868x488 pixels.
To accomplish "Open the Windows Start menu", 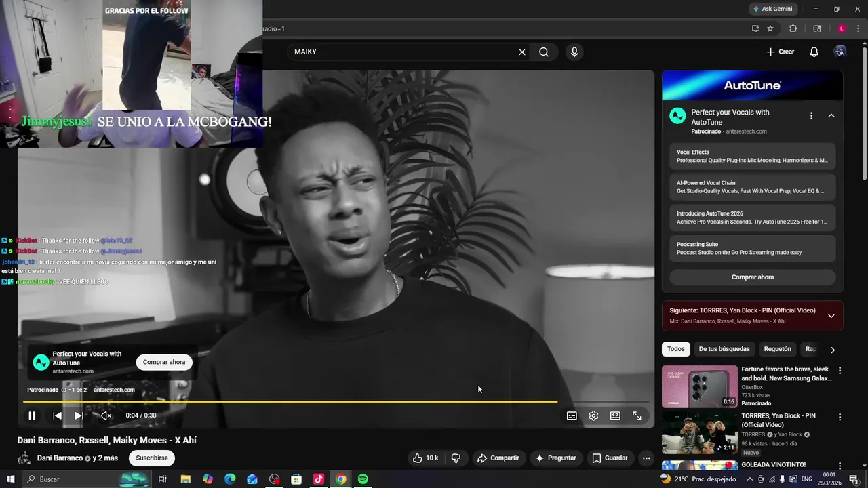I will coord(11,479).
